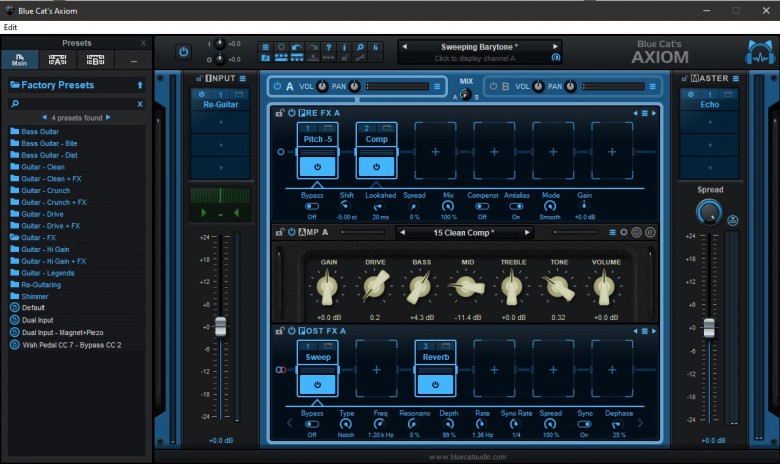Toggle PRE FX A section power

click(292, 113)
